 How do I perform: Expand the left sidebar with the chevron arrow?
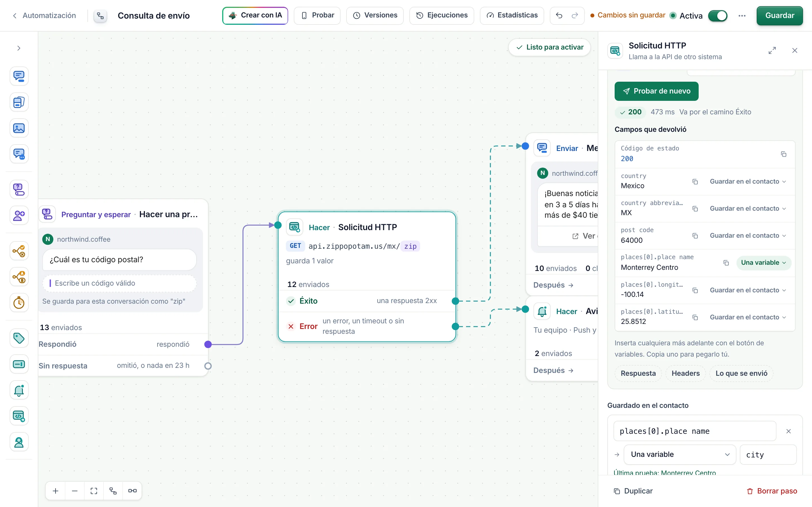click(19, 48)
